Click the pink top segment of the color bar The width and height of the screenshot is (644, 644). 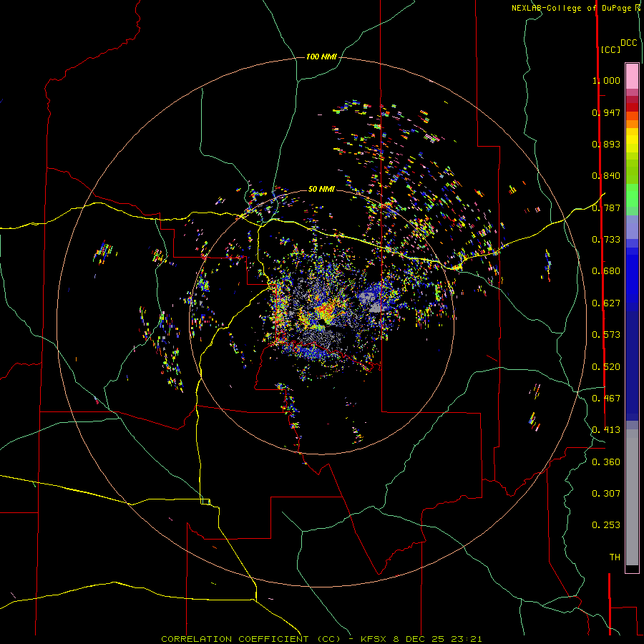(632, 77)
